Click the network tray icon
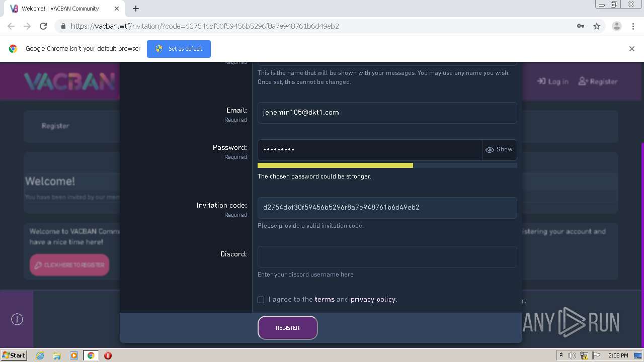This screenshot has width=644, height=362. (584, 355)
